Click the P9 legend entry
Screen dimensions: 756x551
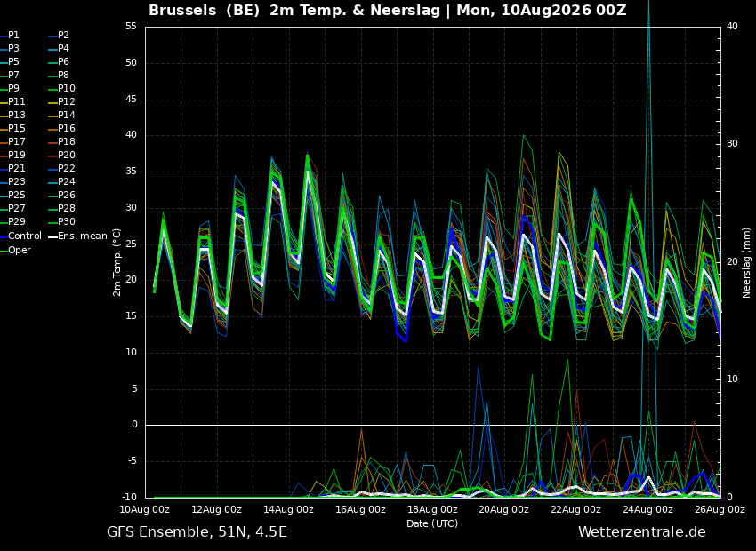point(10,89)
